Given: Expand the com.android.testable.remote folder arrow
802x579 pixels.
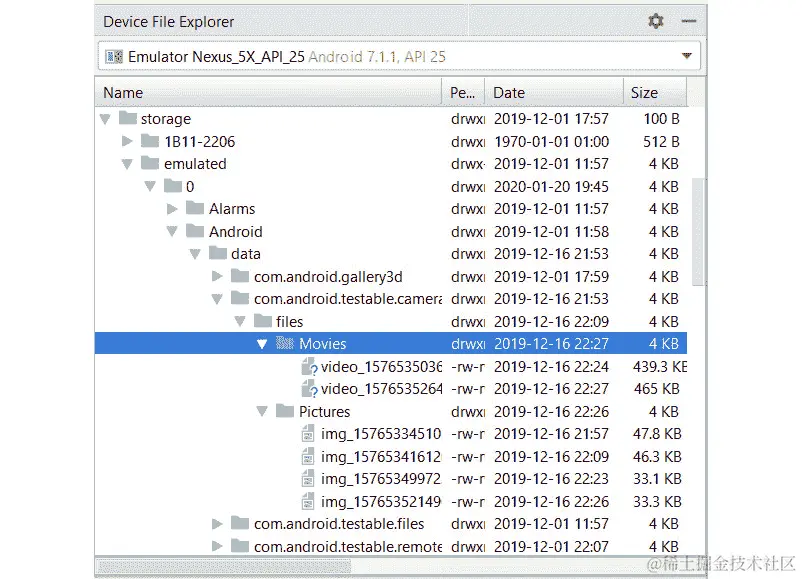Looking at the screenshot, I should pos(217,546).
